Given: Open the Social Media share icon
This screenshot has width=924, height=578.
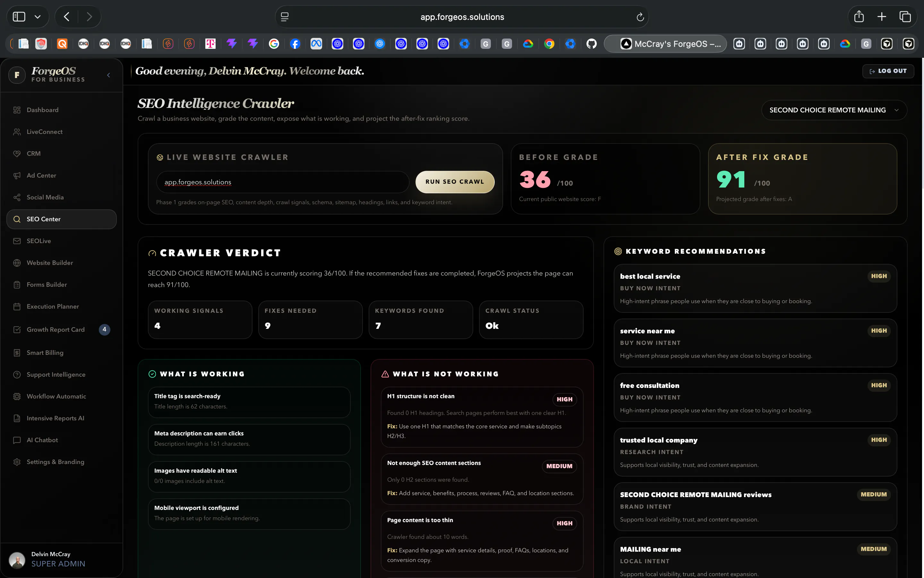Looking at the screenshot, I should [x=17, y=197].
